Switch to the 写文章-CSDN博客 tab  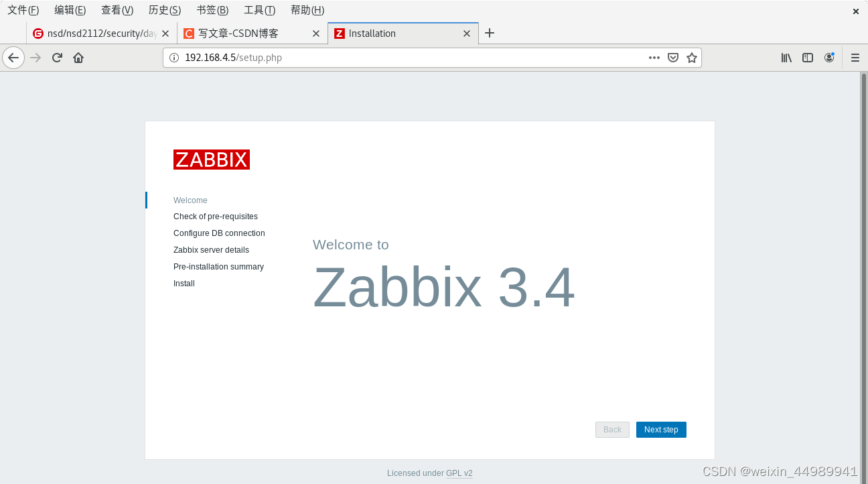252,34
